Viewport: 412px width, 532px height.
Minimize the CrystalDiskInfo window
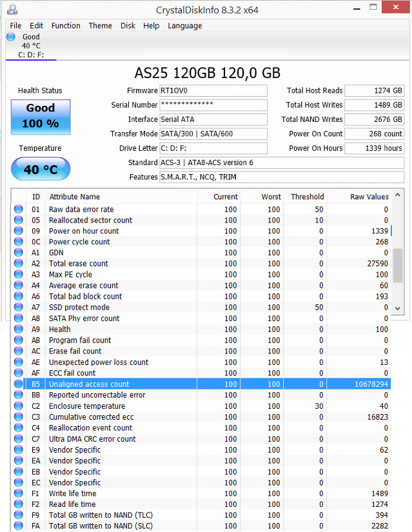coord(357,8)
